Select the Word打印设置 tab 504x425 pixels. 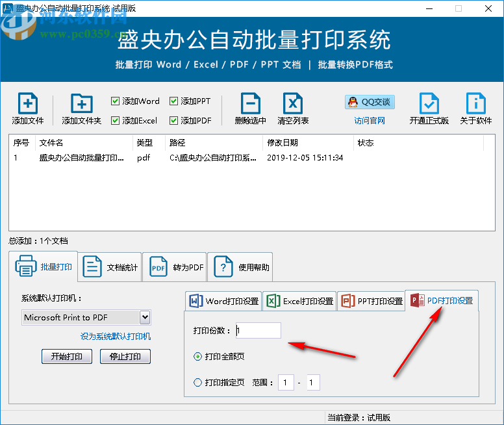[223, 301]
